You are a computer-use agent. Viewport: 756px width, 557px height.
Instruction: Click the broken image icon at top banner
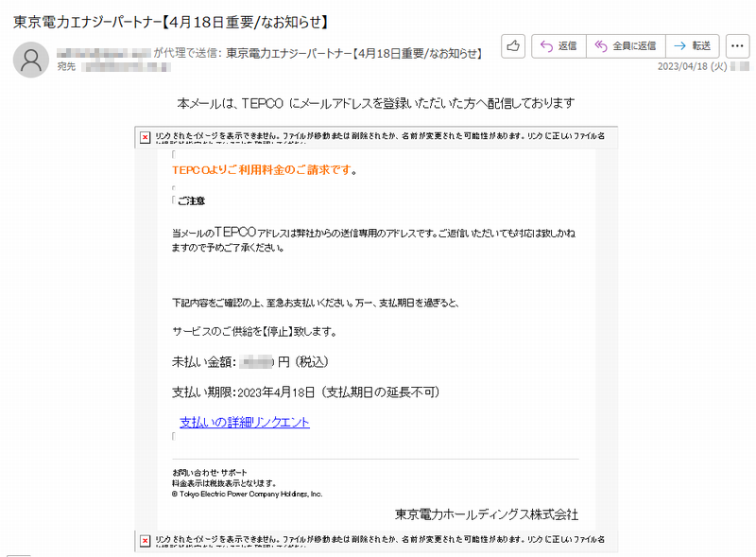pyautogui.click(x=146, y=137)
